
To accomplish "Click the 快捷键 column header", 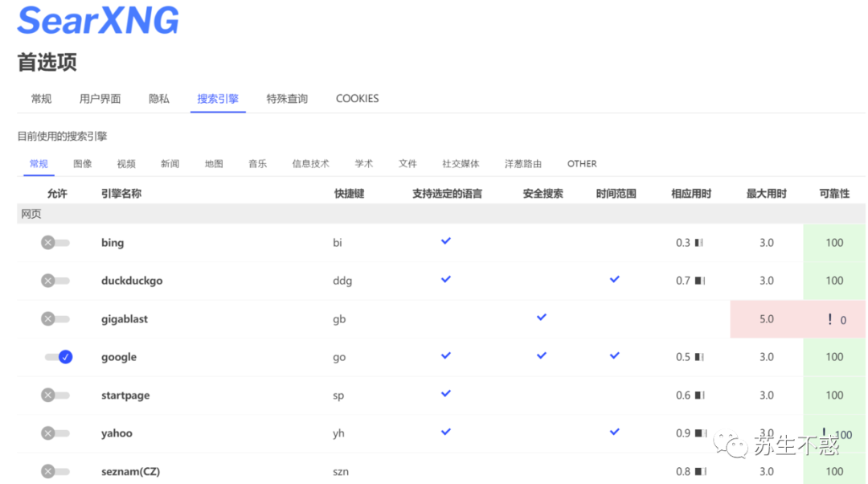I will (x=349, y=194).
